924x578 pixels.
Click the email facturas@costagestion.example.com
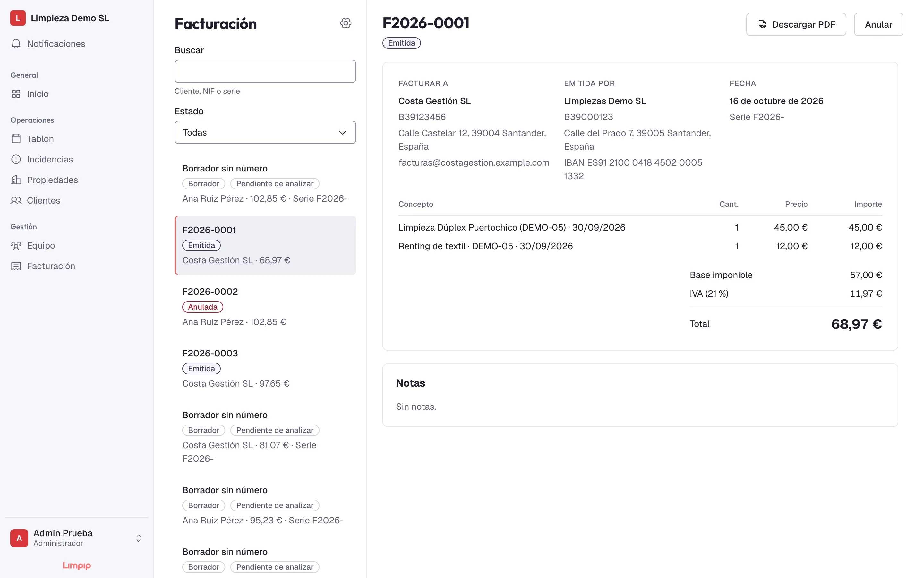point(474,162)
